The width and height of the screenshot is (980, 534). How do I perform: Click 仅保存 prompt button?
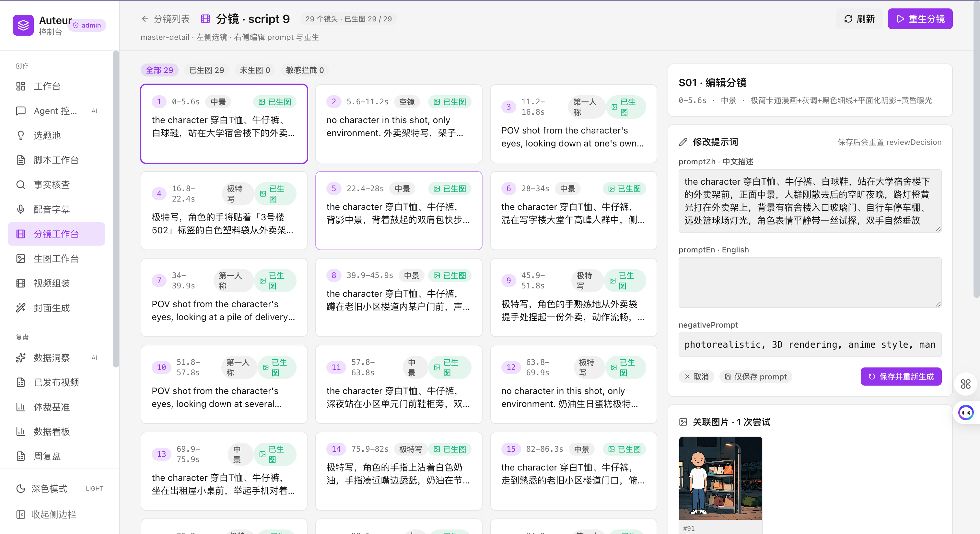pos(755,377)
